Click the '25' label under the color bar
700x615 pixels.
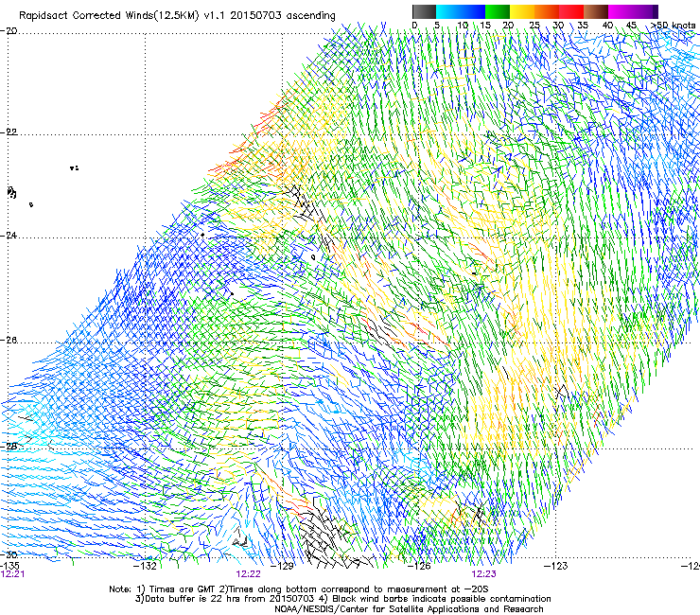click(x=534, y=26)
